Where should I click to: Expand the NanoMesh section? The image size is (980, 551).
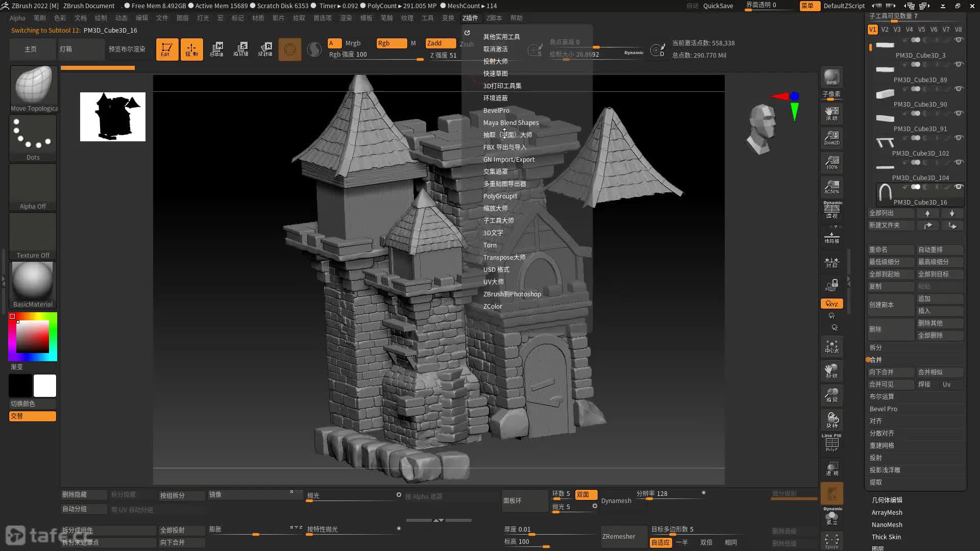click(x=887, y=524)
